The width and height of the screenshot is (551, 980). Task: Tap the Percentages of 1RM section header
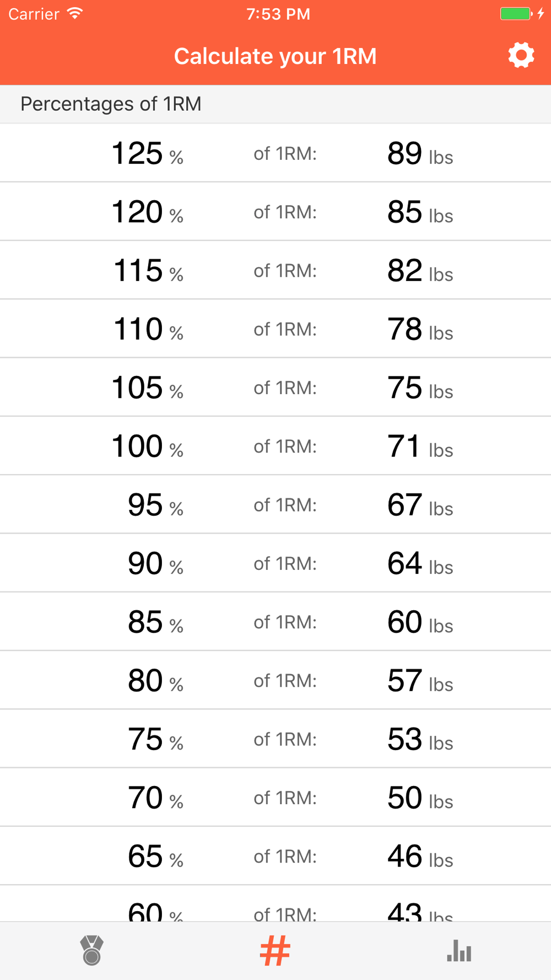[111, 104]
